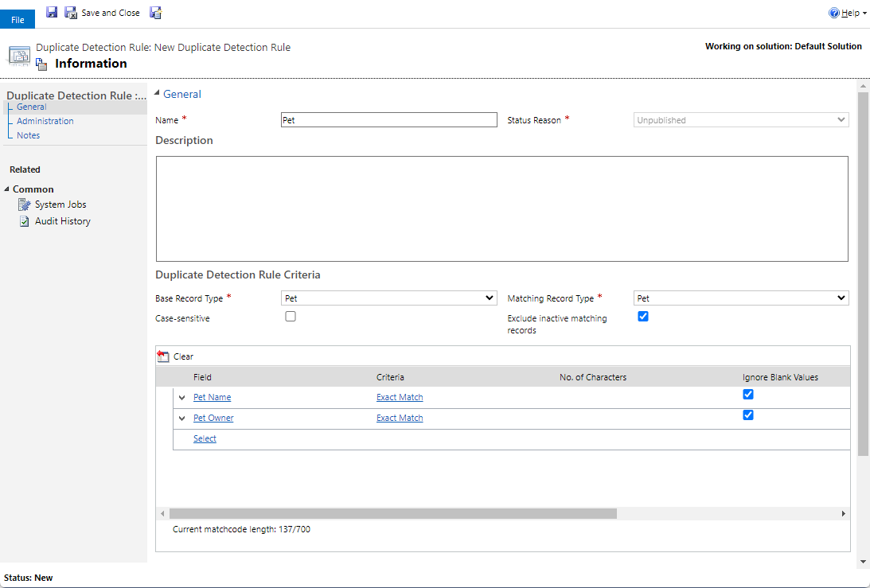Toggle the Case-sensitive checkbox

coord(291,316)
